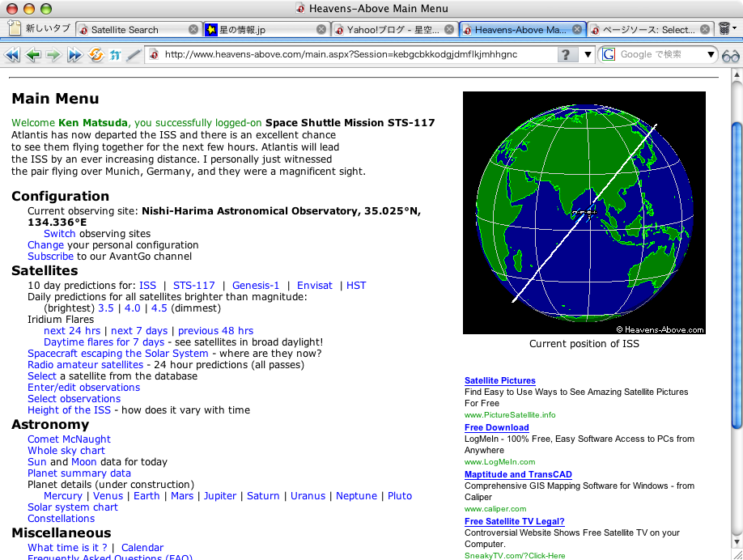
Task: Close the ページソース tab
Action: 705,29
